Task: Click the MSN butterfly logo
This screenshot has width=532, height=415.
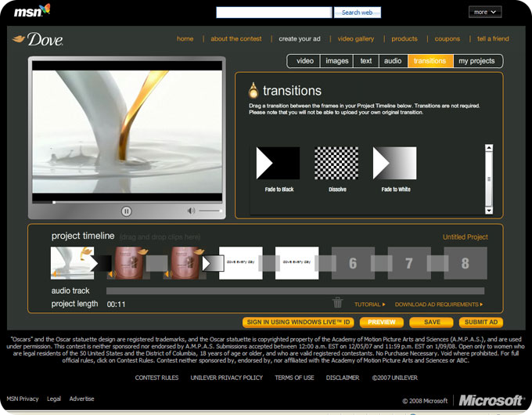Action: (32, 11)
